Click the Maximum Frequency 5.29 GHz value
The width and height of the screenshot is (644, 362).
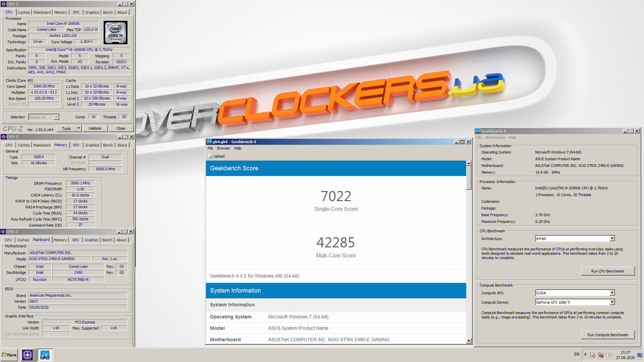(x=542, y=222)
